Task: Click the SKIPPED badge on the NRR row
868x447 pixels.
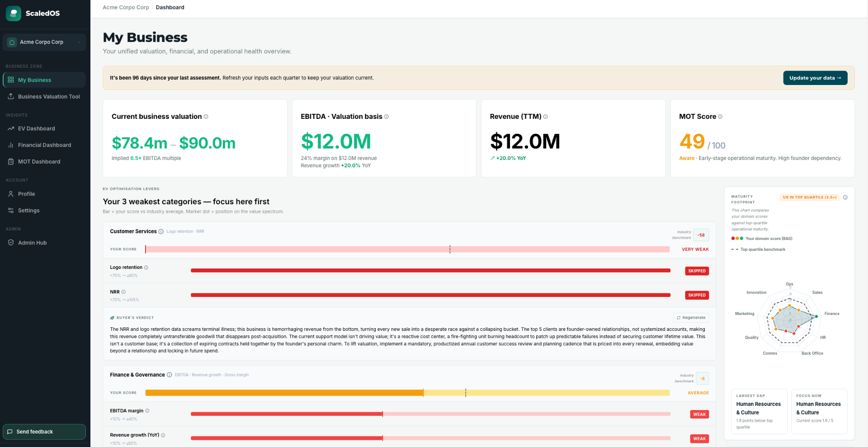Action: click(697, 295)
